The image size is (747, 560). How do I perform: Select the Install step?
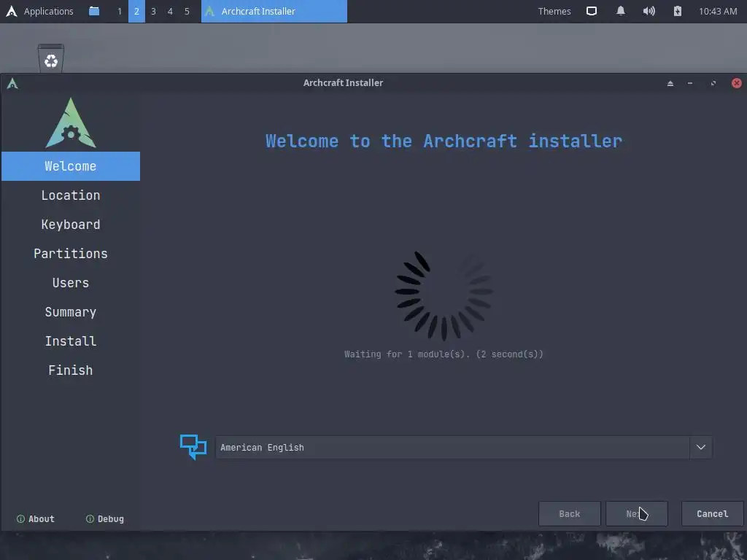pos(71,341)
